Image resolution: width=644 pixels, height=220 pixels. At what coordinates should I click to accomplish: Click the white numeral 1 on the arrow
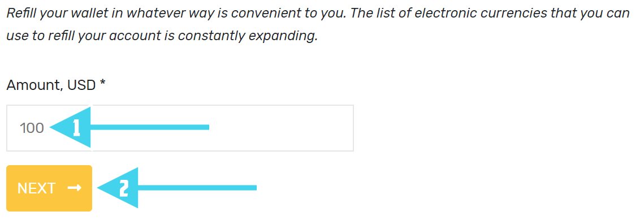point(76,128)
